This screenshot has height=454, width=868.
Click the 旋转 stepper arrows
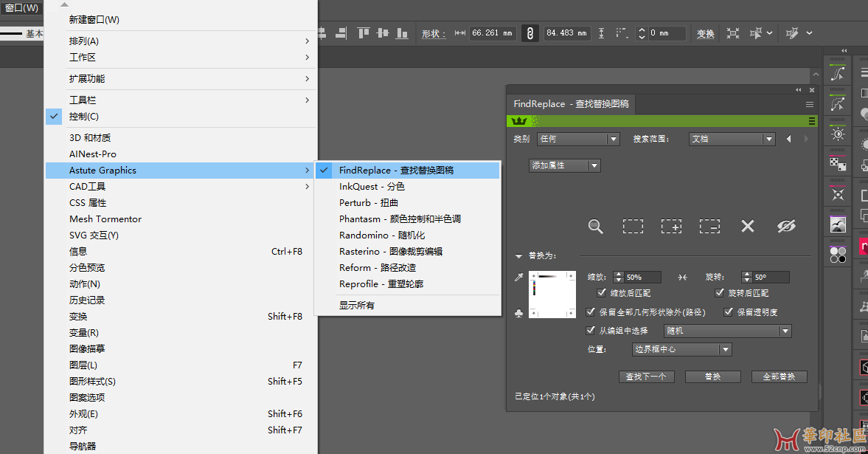[747, 277]
